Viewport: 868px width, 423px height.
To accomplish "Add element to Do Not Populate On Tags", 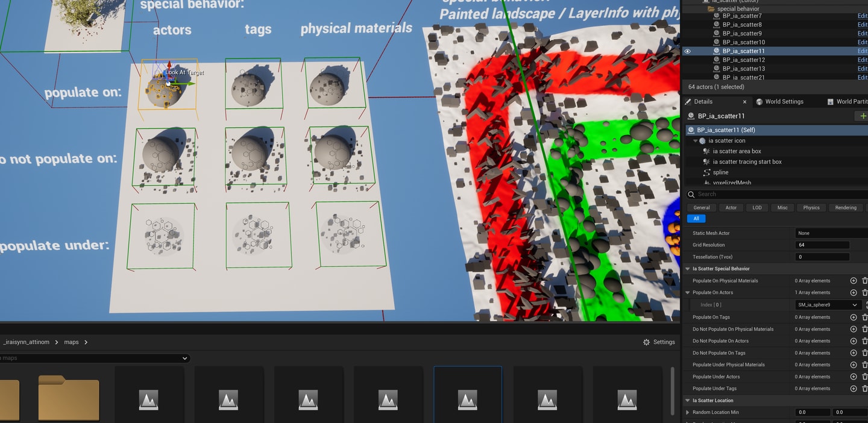I will click(854, 353).
